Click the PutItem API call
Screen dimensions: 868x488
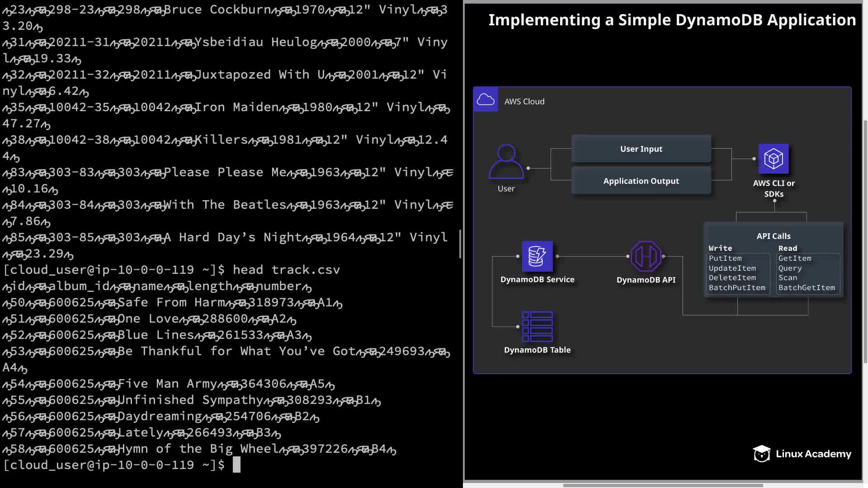pyautogui.click(x=725, y=258)
